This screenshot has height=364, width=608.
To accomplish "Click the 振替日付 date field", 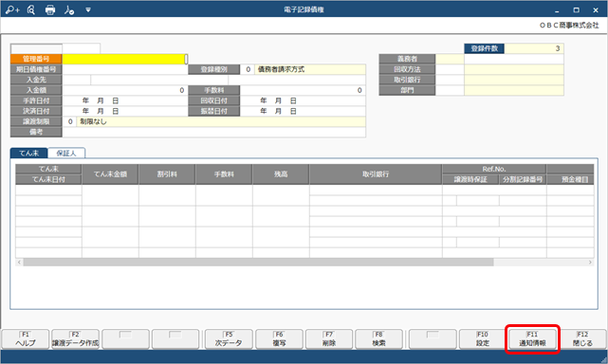I will pos(303,111).
